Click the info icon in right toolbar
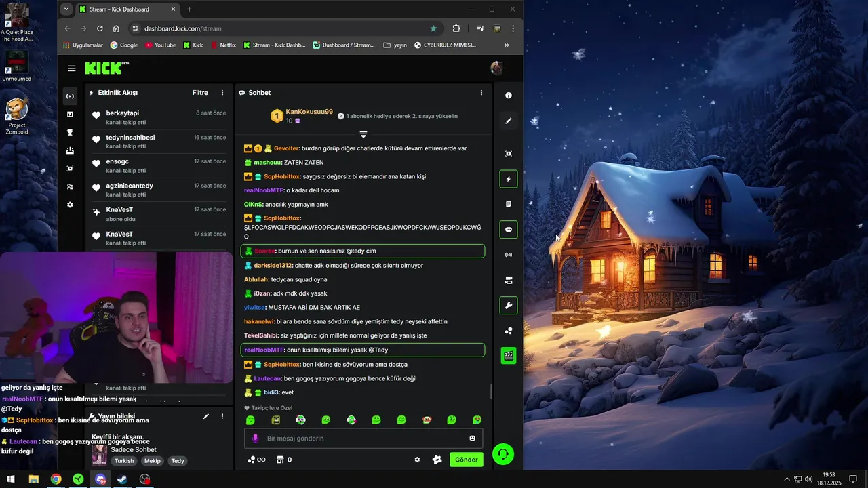The height and width of the screenshot is (488, 868). (509, 96)
